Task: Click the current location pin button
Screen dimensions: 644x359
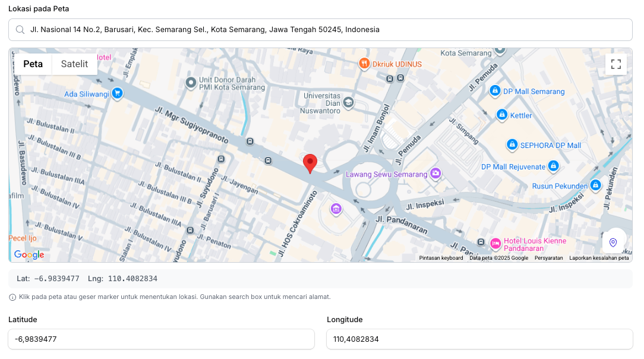Action: [x=613, y=243]
